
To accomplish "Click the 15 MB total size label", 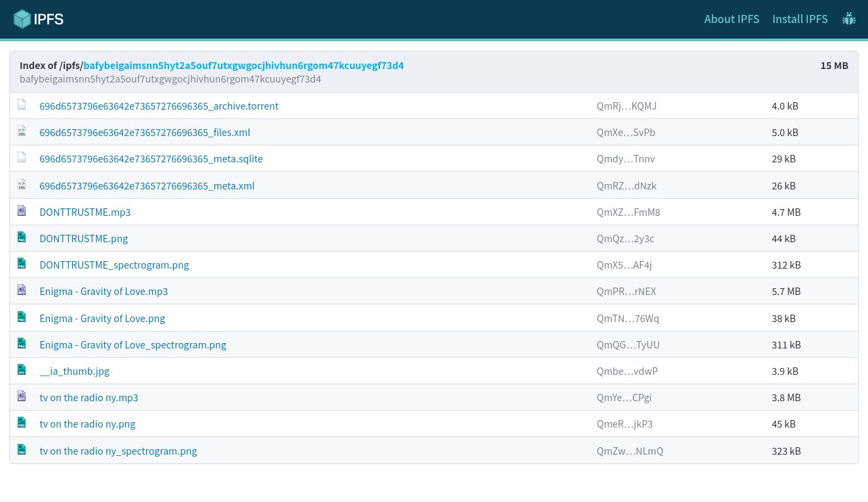I will point(834,66).
